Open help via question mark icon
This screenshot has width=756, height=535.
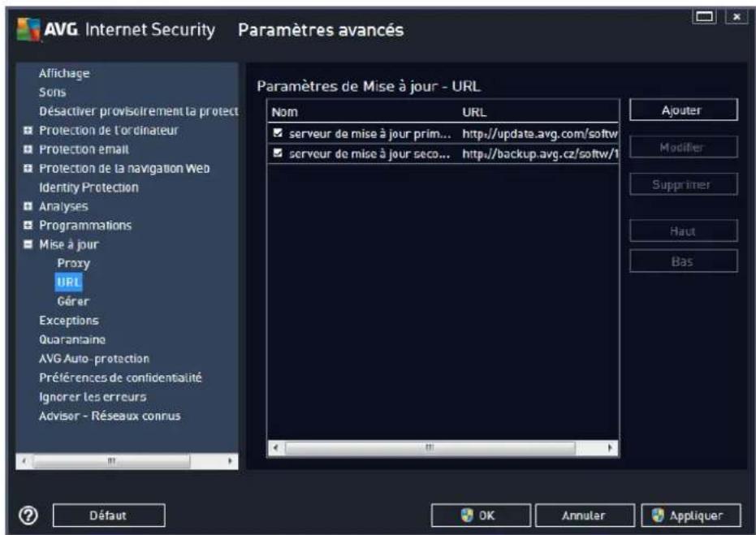(x=28, y=516)
